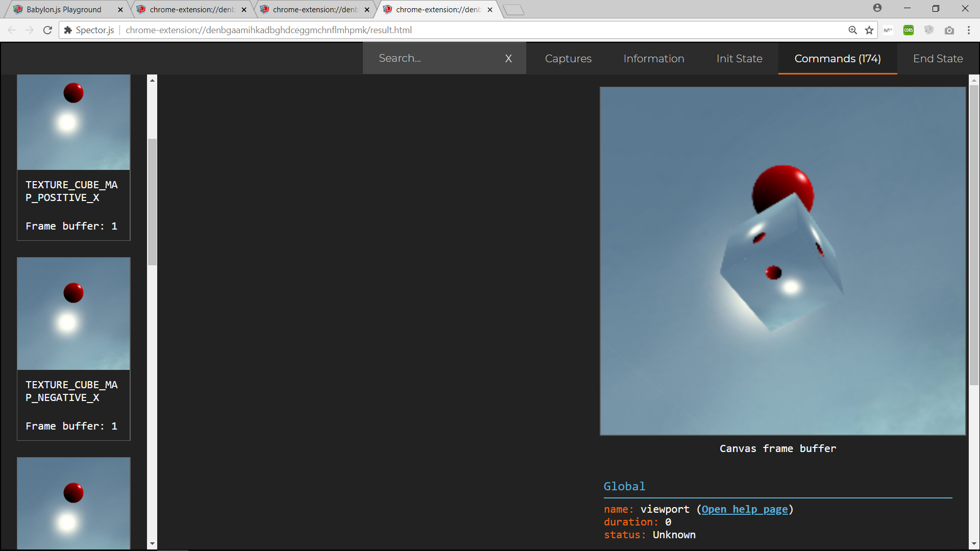
Task: Click the wavy M extension icon
Action: 888,30
